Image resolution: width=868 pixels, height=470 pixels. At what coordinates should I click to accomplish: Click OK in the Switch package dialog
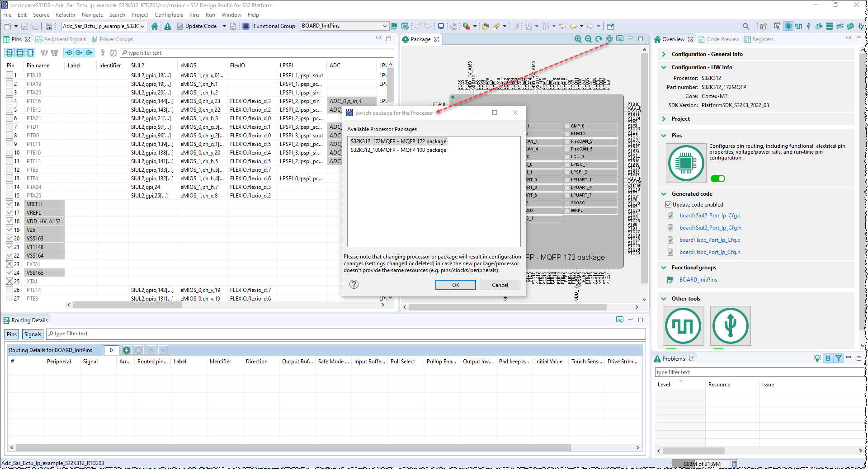tap(455, 285)
